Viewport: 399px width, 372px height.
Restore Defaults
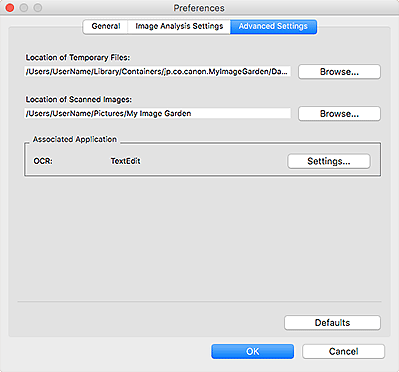[x=332, y=323]
